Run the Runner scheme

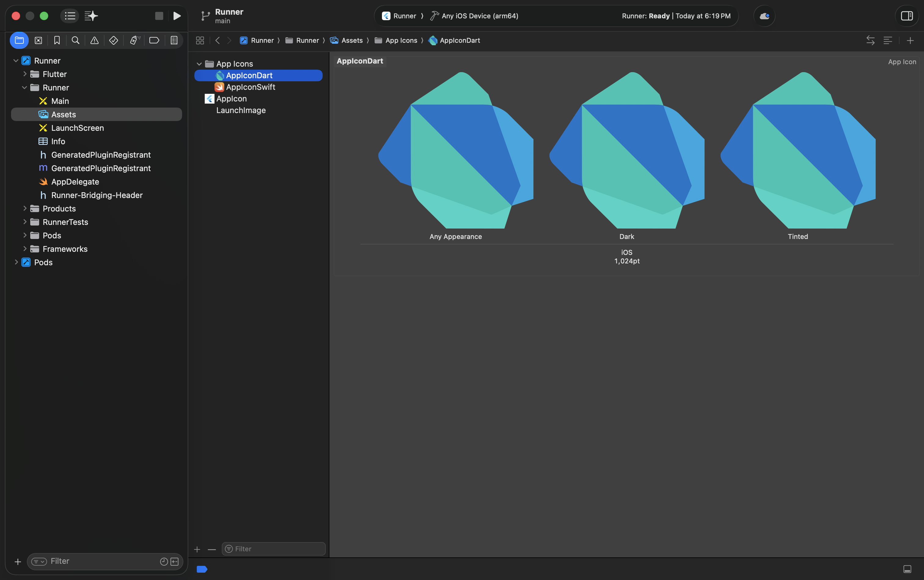tap(177, 16)
